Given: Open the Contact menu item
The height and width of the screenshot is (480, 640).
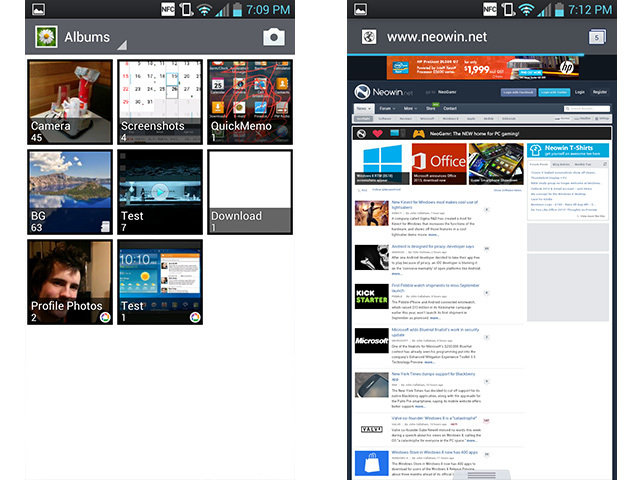Looking at the screenshot, I should 450,109.
